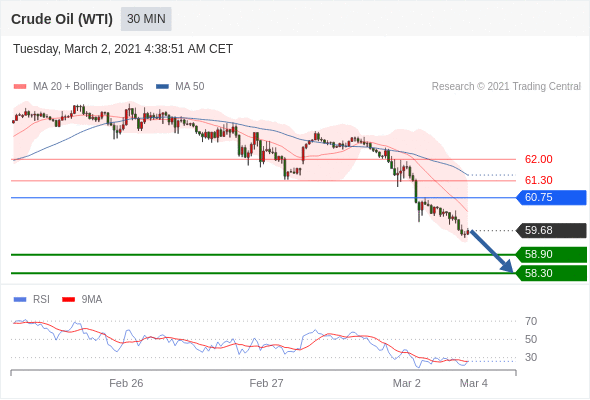Click the 30 MIN timeframe button
This screenshot has height=400, width=590.
pyautogui.click(x=146, y=19)
